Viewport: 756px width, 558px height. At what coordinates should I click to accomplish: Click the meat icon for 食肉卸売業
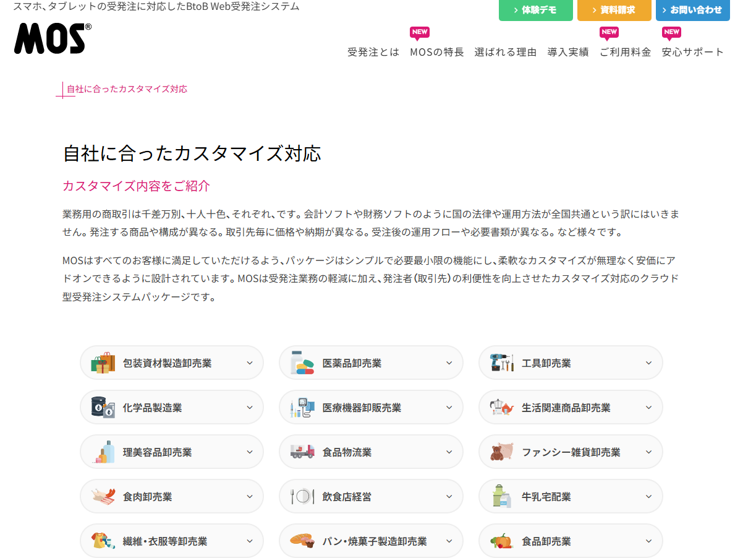point(103,497)
